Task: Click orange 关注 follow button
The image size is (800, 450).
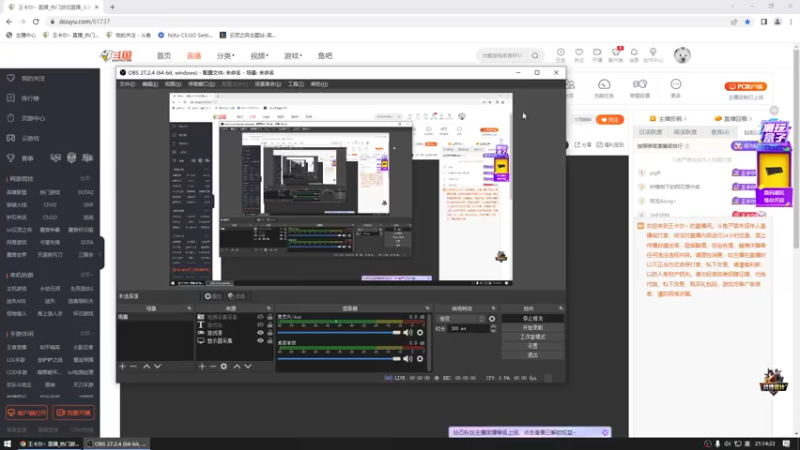Action: point(610,119)
